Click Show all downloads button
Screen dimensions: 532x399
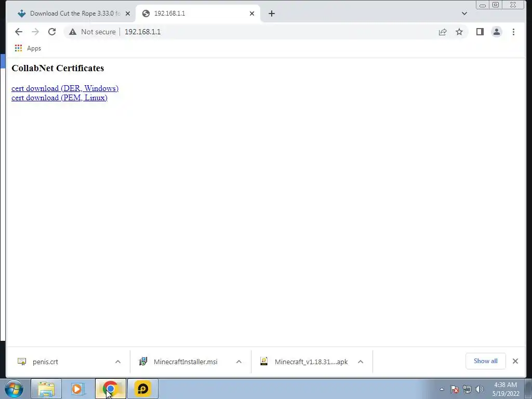pyautogui.click(x=486, y=361)
